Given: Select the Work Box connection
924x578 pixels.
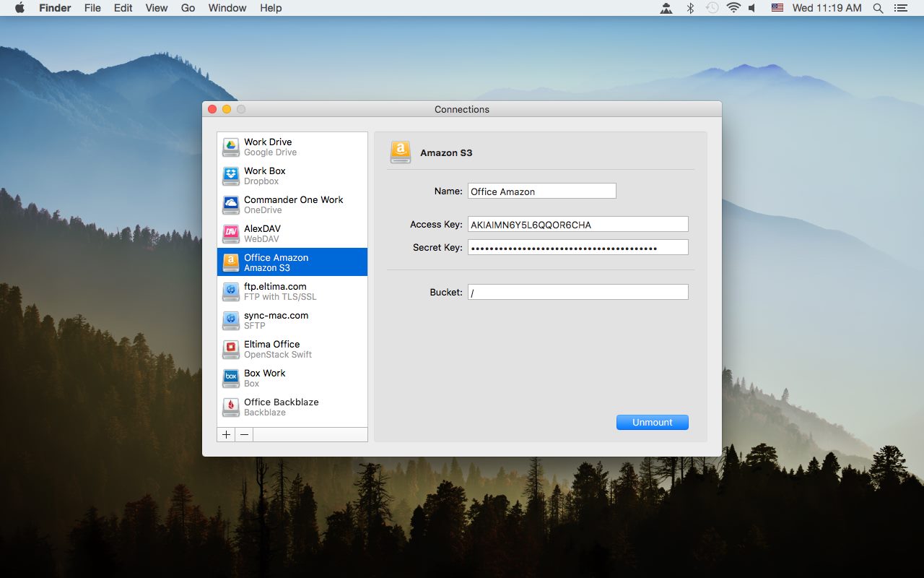Looking at the screenshot, I should coord(292,176).
